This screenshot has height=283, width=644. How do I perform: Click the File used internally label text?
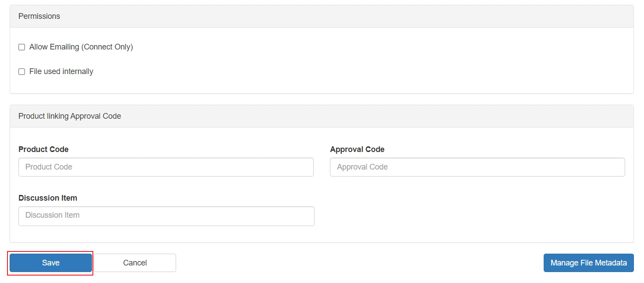(x=61, y=71)
